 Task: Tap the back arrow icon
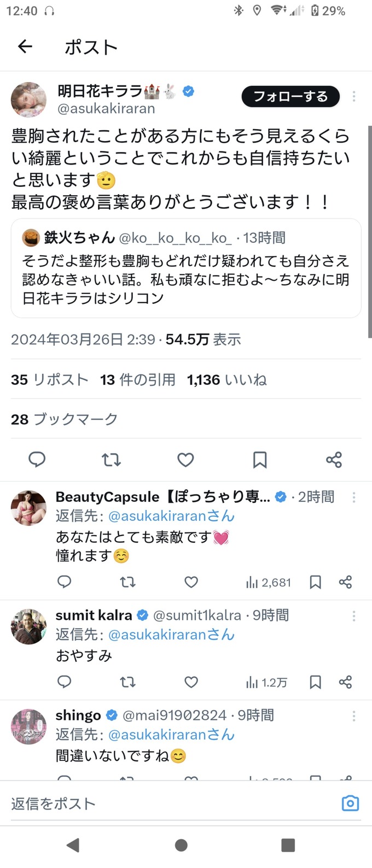(25, 47)
